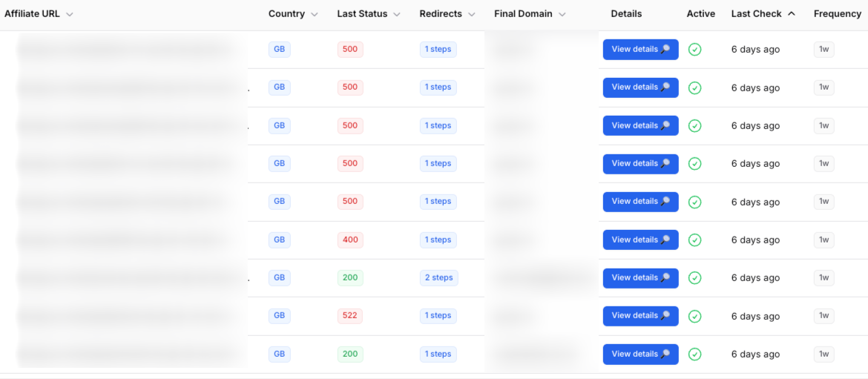Sort by the Redirects column header
The image size is (868, 379).
tap(441, 14)
